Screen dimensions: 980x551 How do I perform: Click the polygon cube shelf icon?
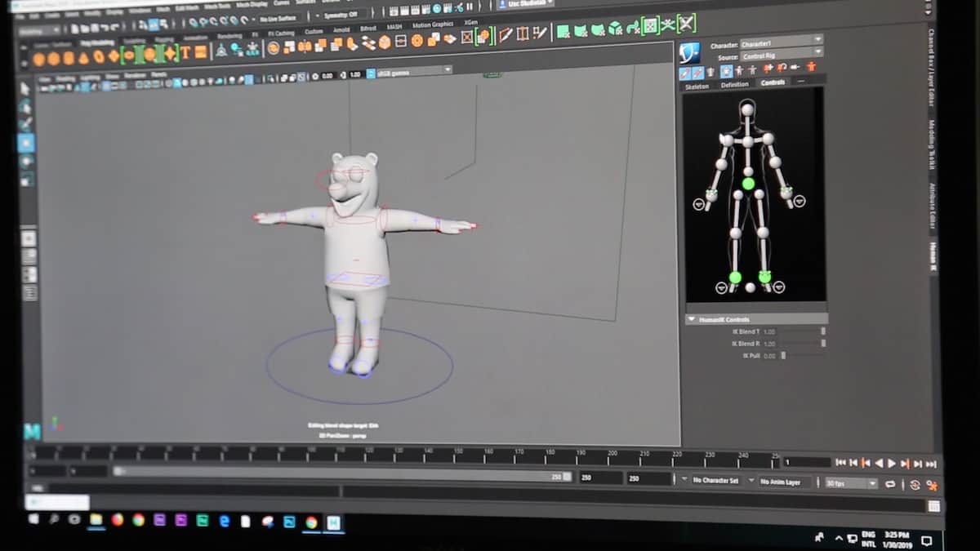pyautogui.click(x=54, y=59)
